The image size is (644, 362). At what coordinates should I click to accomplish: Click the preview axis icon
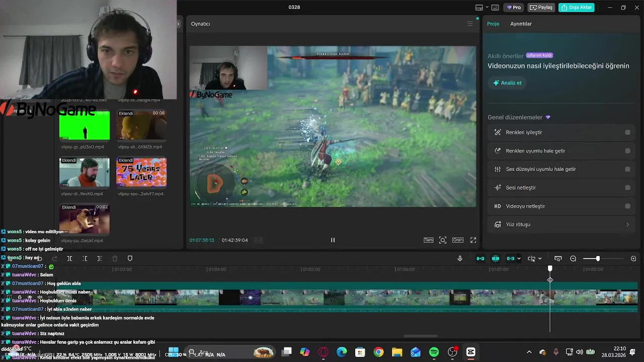531,258
